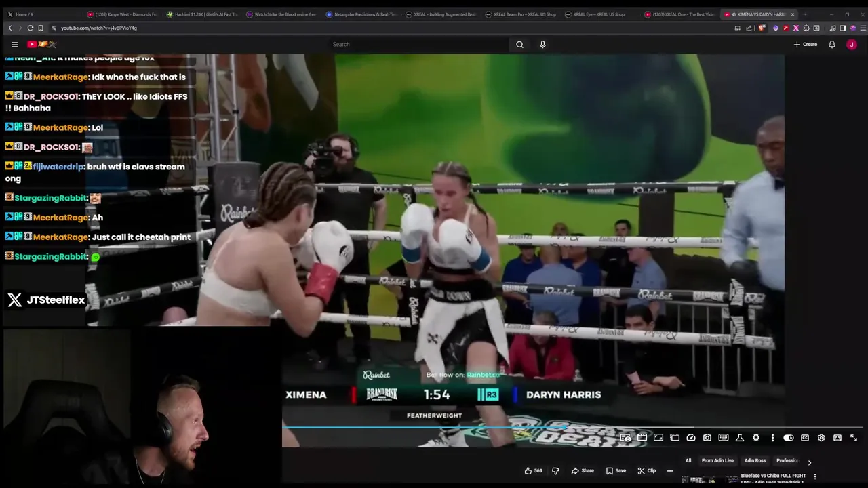Open the more actions ellipsis under video
Viewport: 868px width, 488px height.
[669, 470]
